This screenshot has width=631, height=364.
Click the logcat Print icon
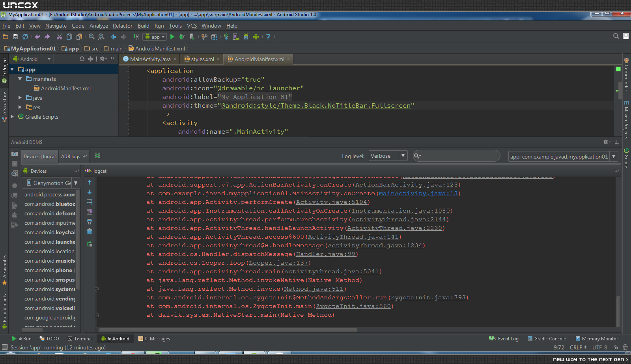point(90,222)
